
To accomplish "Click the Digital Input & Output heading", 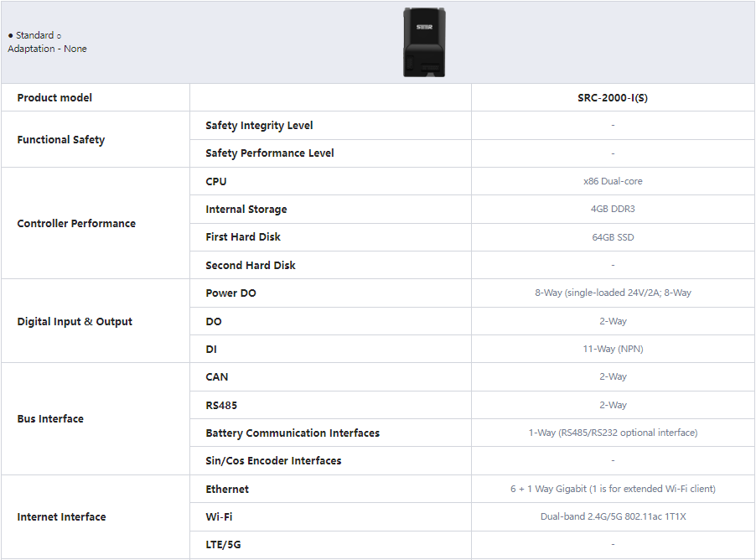I will (x=75, y=322).
